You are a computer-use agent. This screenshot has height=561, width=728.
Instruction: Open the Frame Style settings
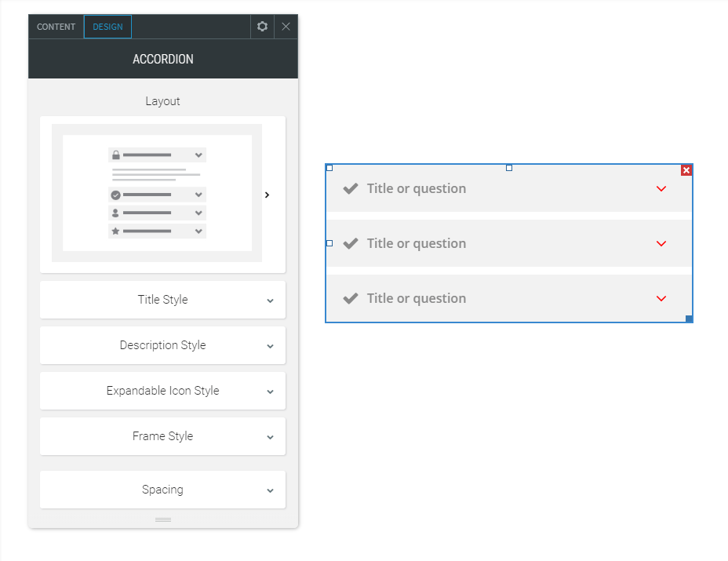pos(162,436)
